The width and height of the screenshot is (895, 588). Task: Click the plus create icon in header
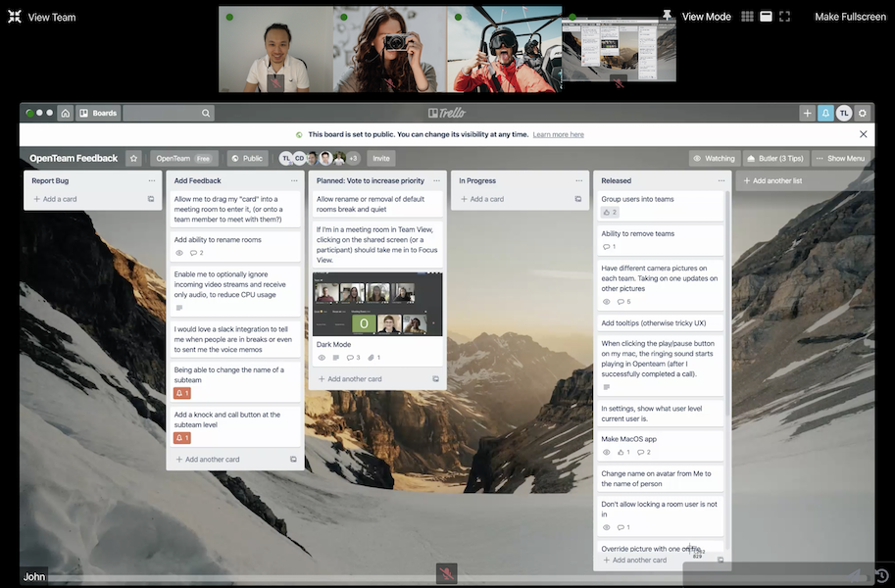[x=807, y=113]
